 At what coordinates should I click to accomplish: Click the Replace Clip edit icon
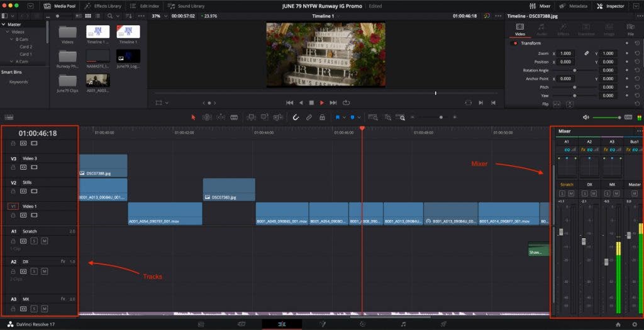278,118
